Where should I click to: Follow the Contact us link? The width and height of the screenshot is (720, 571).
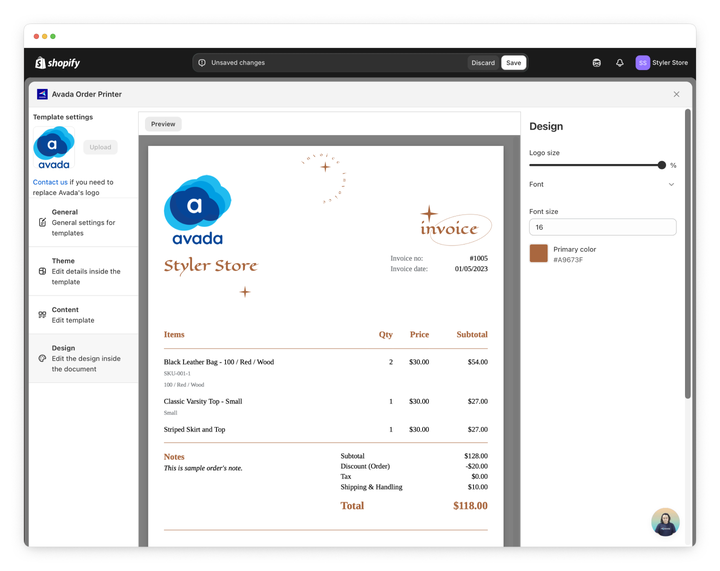(x=50, y=182)
